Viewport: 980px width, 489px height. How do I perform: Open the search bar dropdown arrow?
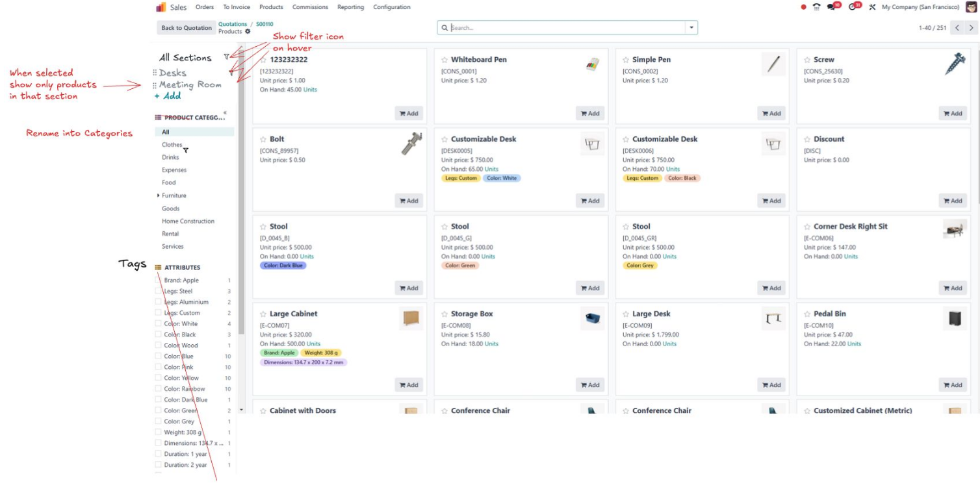pyautogui.click(x=690, y=27)
